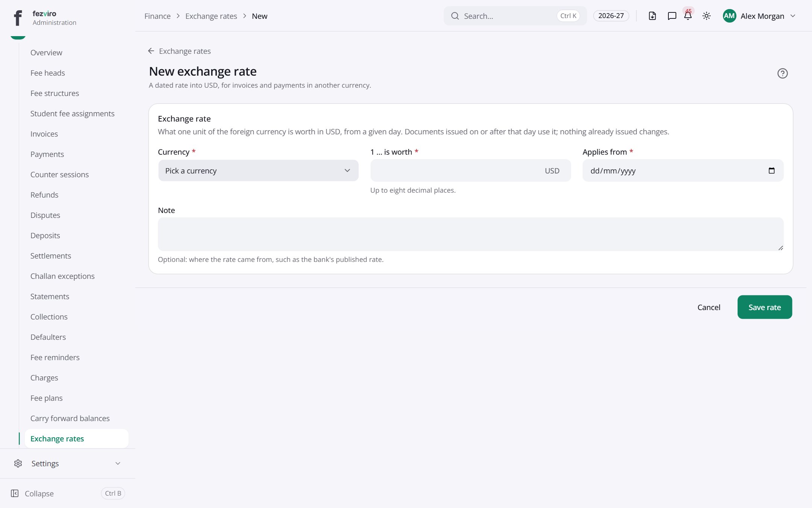Screen dimensions: 812x508
Task: Open Payments in the sidebar
Action: point(76,154)
